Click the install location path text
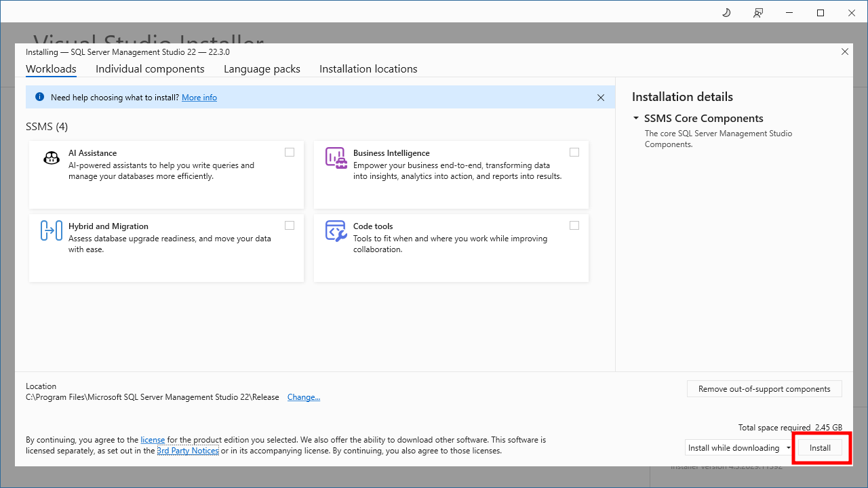Screen dimensions: 868x488 point(153,397)
